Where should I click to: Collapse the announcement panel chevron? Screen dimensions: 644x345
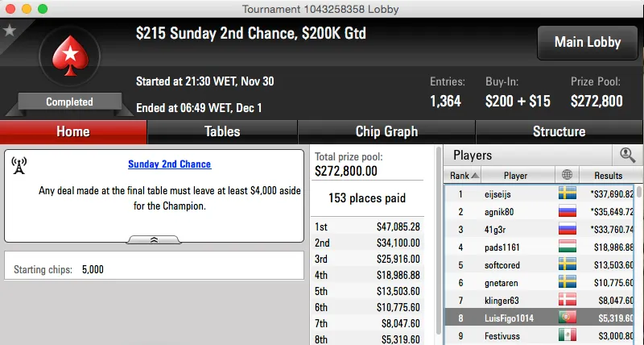click(x=154, y=239)
